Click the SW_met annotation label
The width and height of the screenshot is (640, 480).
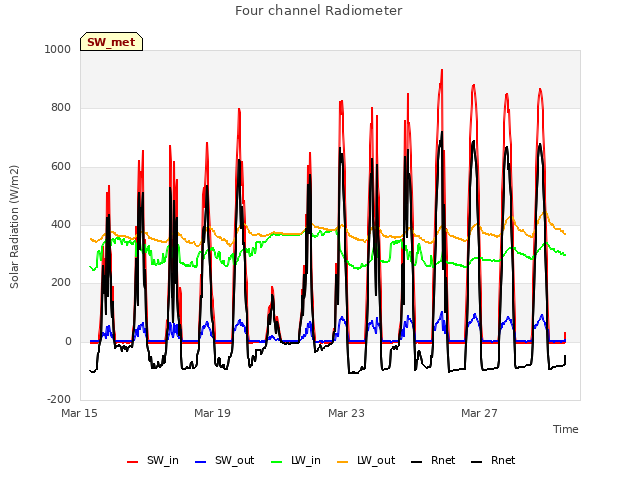[x=111, y=42]
